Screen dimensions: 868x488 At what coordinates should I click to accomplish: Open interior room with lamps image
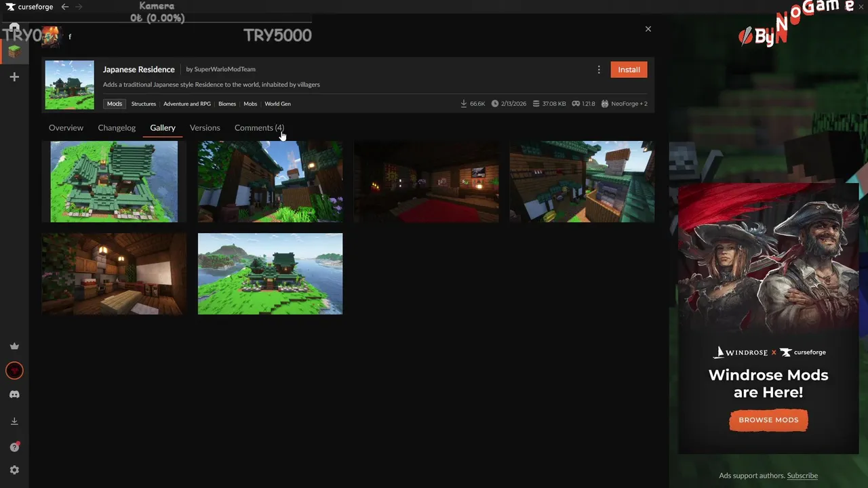tap(114, 274)
